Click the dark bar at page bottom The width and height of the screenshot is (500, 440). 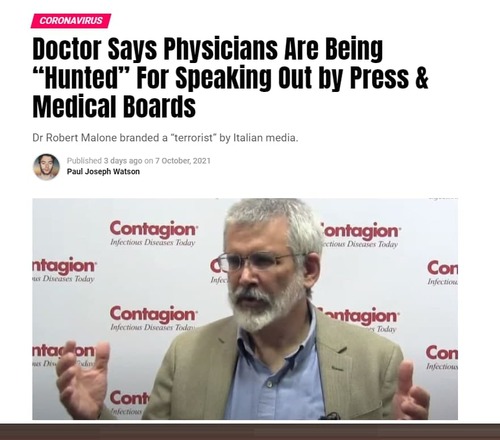coord(250,432)
